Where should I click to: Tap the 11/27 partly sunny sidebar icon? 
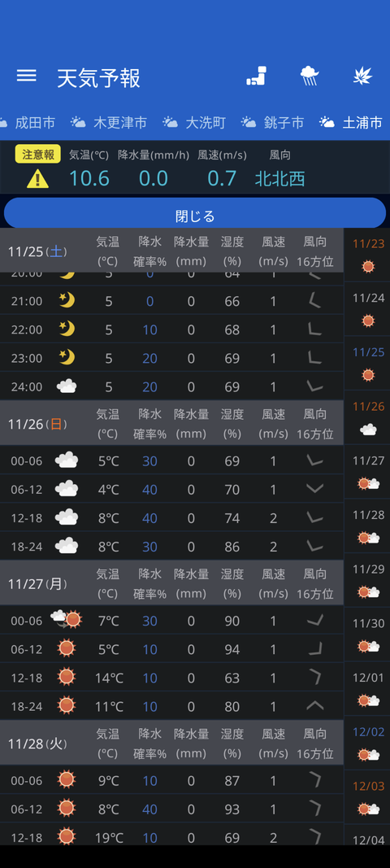click(x=368, y=483)
